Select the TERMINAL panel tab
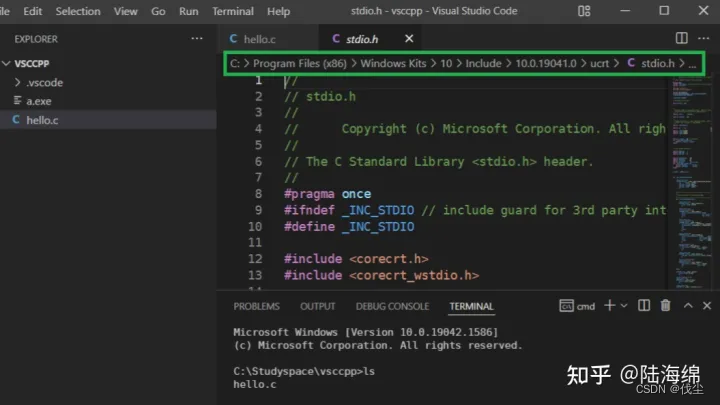 tap(472, 306)
